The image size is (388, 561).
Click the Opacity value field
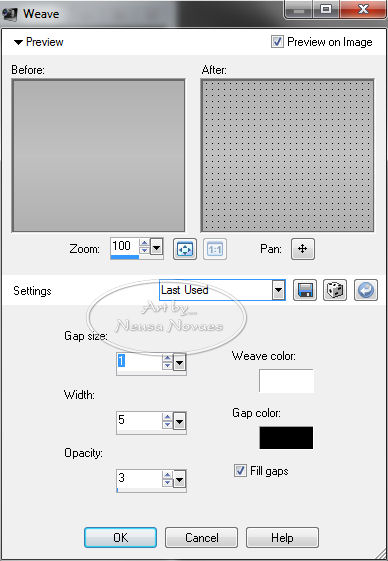point(139,478)
